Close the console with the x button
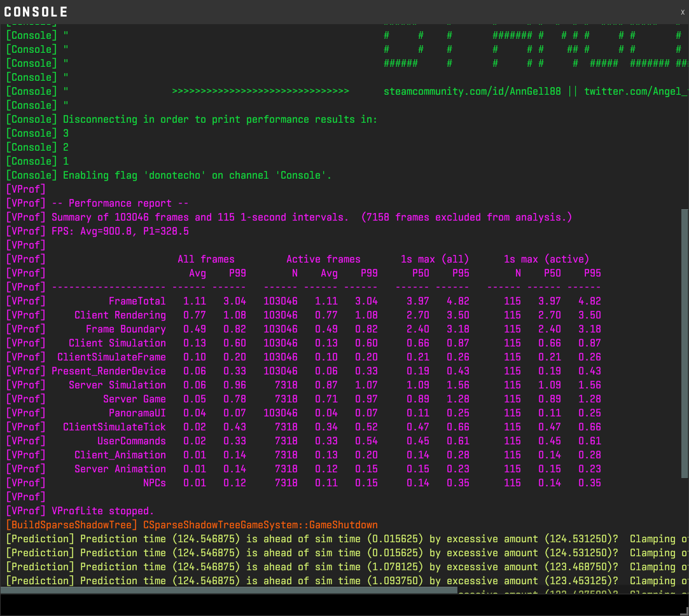The width and height of the screenshot is (689, 616). tap(683, 12)
